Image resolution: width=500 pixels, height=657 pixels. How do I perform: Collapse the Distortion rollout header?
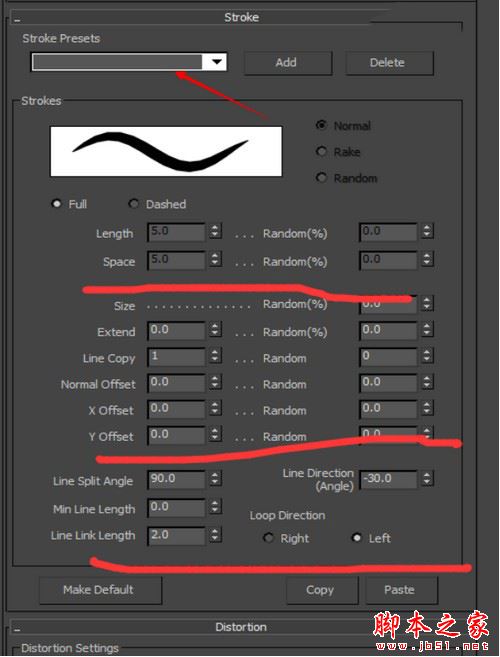click(239, 627)
